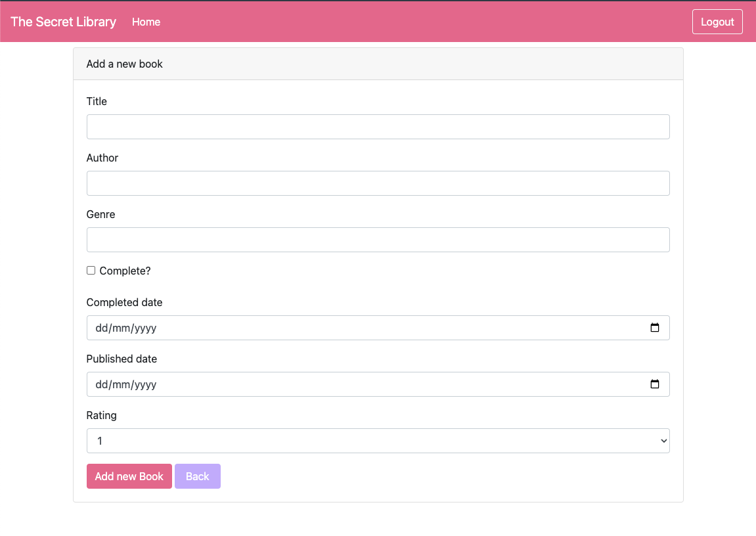Click into the Genre text box

point(378,240)
